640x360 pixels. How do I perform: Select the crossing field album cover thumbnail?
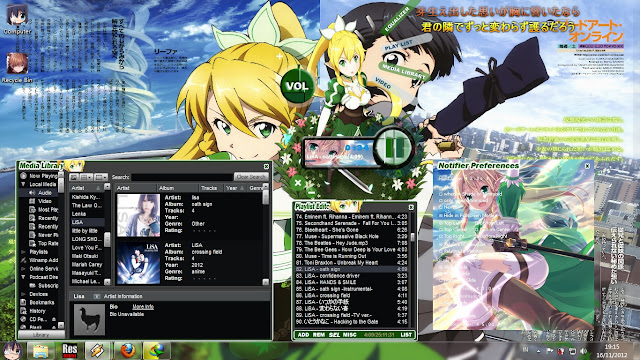point(138,263)
